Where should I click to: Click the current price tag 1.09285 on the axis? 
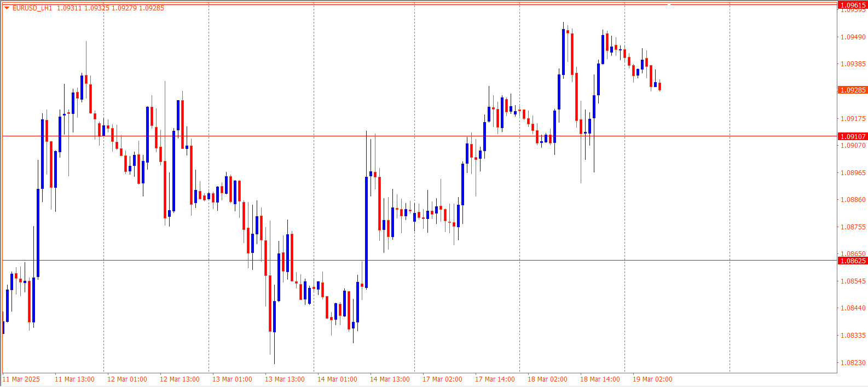(853, 90)
